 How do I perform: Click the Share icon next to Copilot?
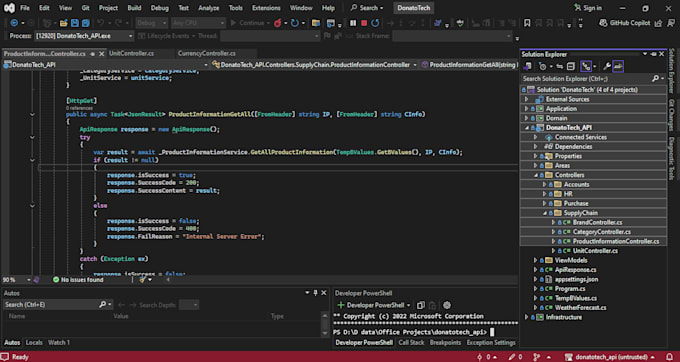point(658,23)
